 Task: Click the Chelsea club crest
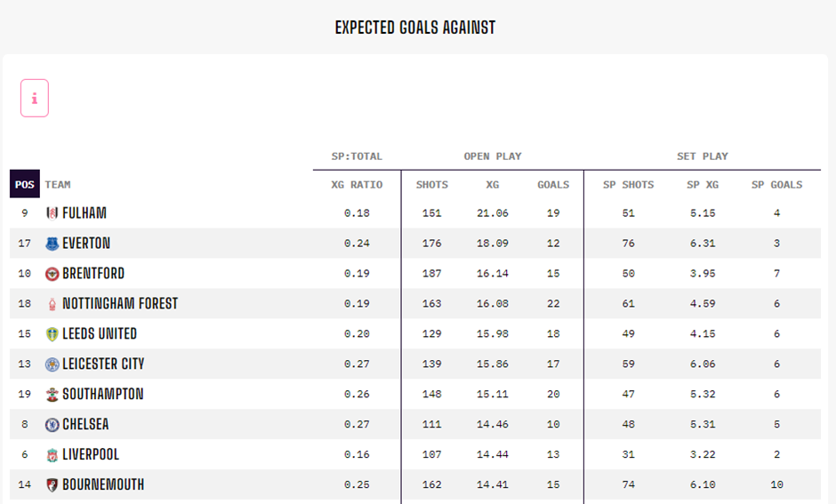(x=52, y=425)
